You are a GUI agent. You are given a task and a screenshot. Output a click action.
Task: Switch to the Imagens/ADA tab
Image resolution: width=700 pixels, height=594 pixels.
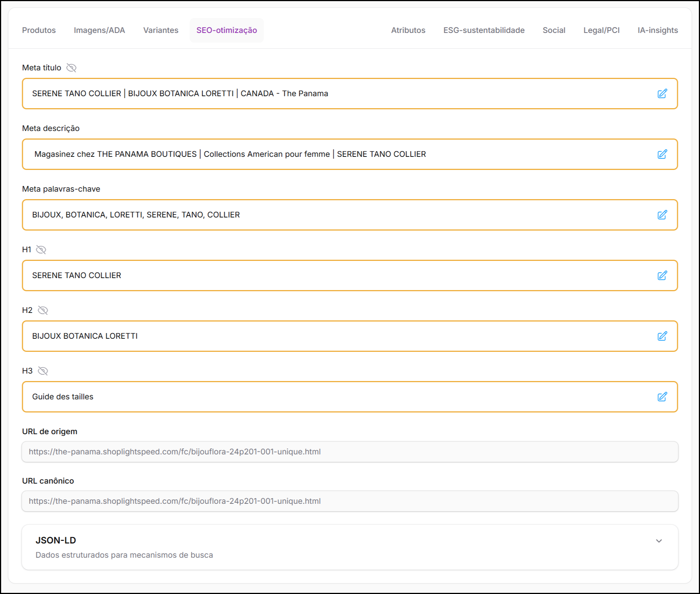click(99, 30)
